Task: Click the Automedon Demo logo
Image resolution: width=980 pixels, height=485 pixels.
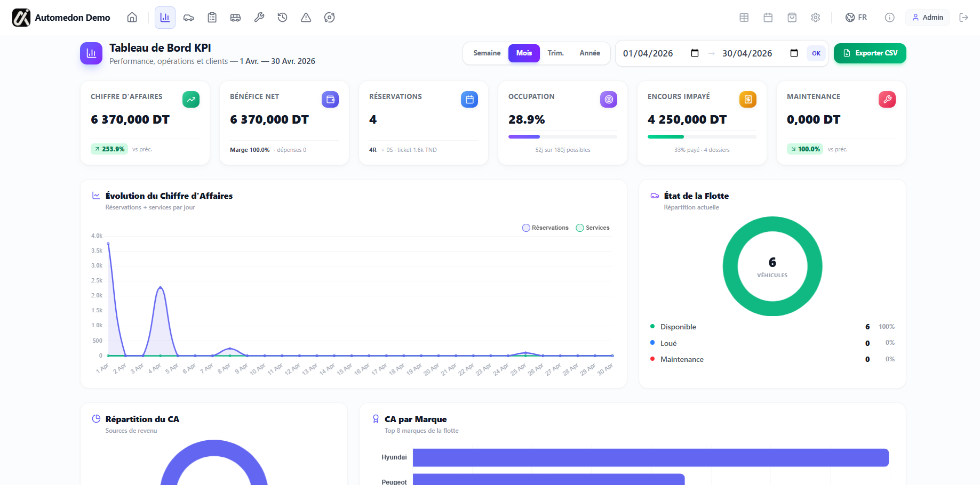Action: 61,18
